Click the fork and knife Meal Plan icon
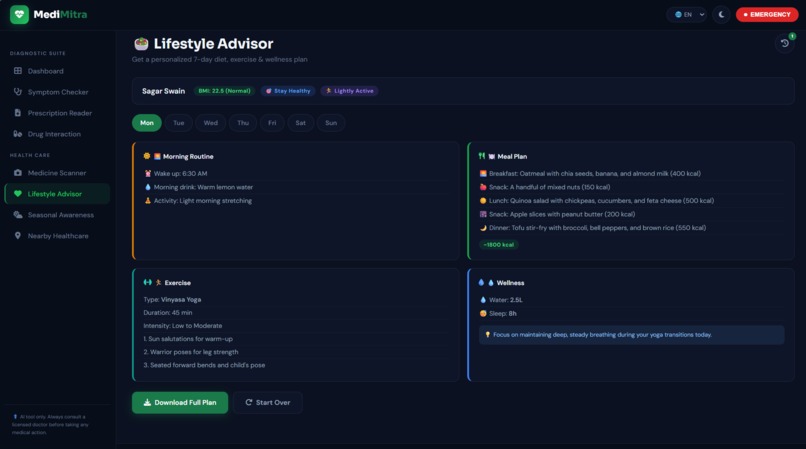This screenshot has width=806, height=449. point(482,156)
